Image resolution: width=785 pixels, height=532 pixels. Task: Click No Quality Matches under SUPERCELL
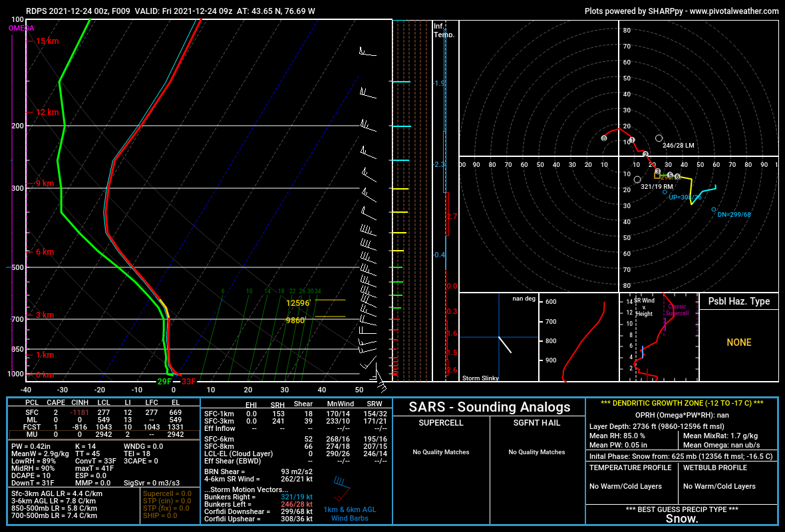tap(441, 452)
